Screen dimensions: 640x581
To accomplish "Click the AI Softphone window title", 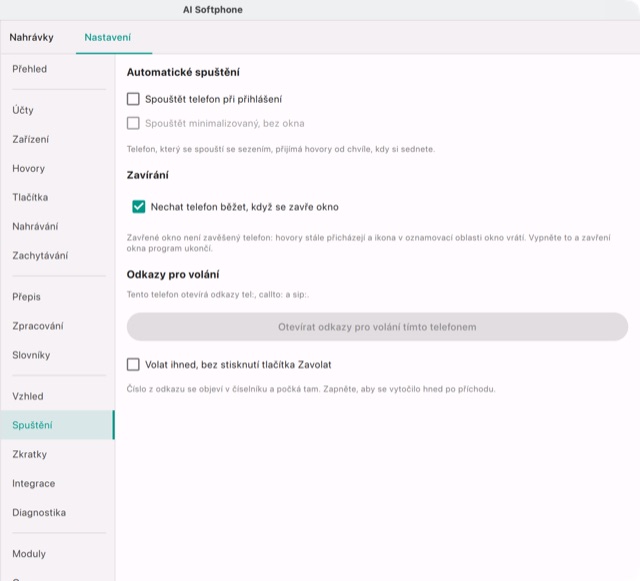I will coord(213,10).
